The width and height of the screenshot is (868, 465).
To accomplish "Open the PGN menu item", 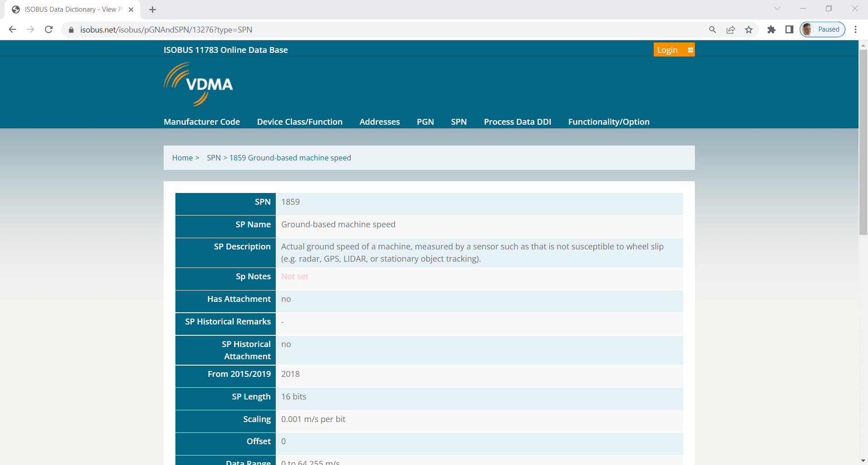I will click(x=425, y=122).
